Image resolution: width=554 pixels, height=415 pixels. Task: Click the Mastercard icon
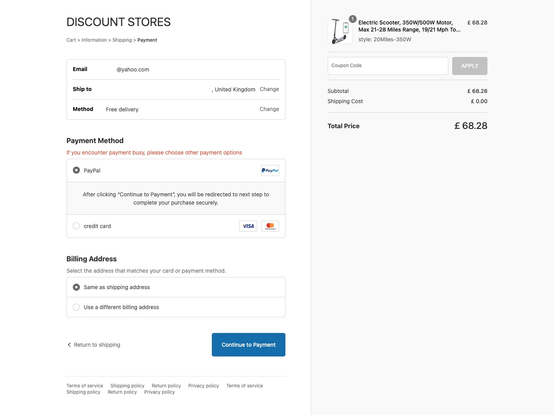(x=270, y=226)
